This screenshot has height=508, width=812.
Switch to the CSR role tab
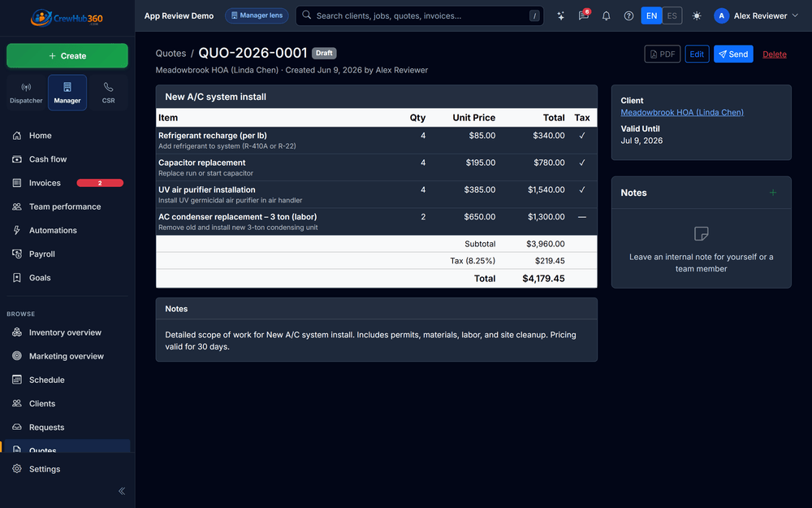pos(108,93)
